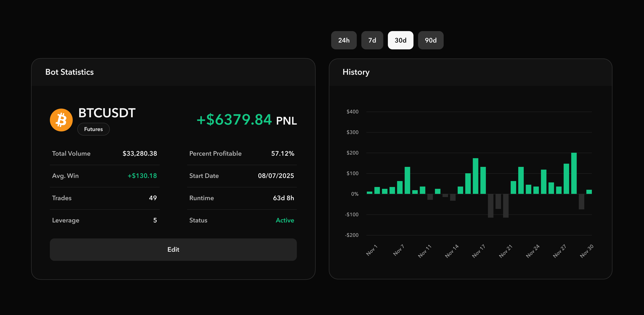The image size is (644, 315).
Task: Click the Total Volume $33,280.38 value
Action: point(140,153)
